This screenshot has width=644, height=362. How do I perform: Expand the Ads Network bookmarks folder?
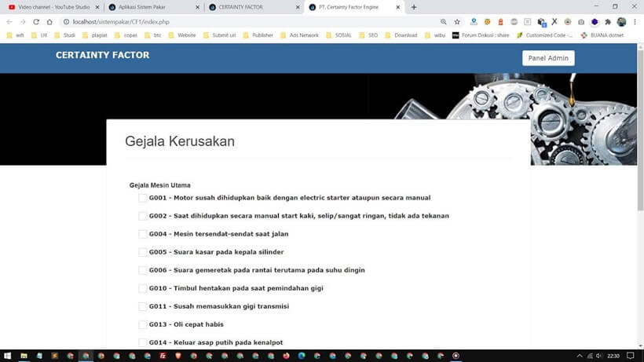click(299, 35)
